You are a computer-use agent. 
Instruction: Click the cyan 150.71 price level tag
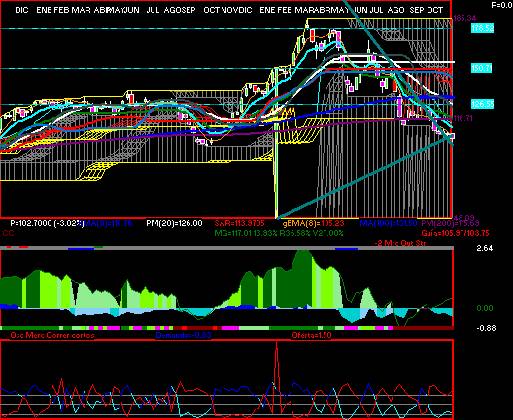[482, 68]
